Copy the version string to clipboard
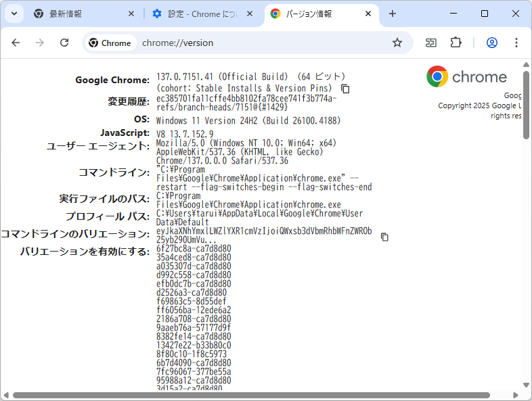This screenshot has width=532, height=401. tap(345, 89)
